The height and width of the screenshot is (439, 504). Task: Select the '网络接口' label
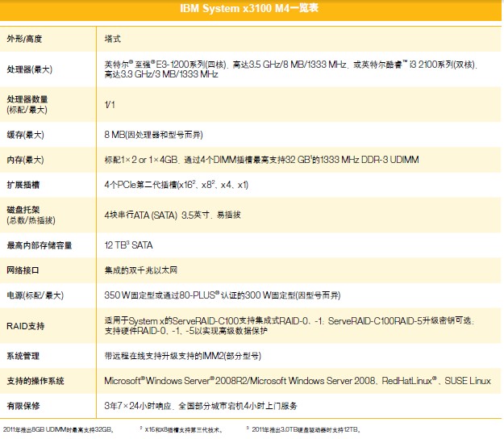tap(23, 270)
